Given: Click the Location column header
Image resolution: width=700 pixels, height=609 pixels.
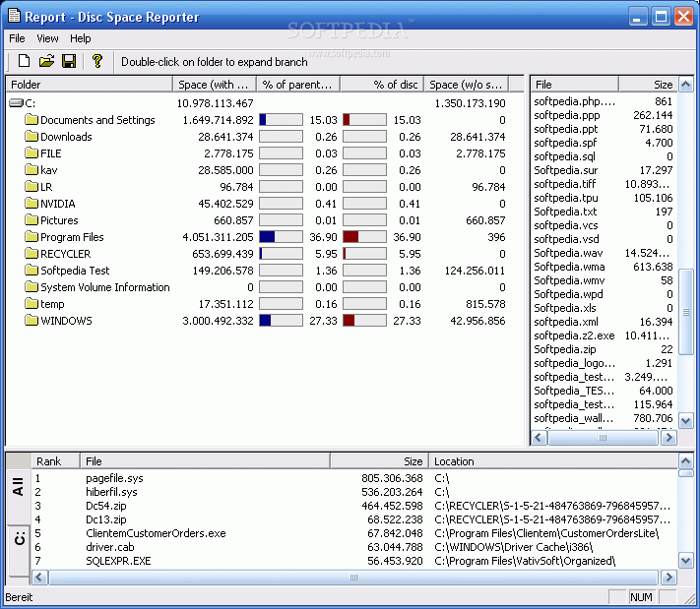Looking at the screenshot, I should [553, 461].
